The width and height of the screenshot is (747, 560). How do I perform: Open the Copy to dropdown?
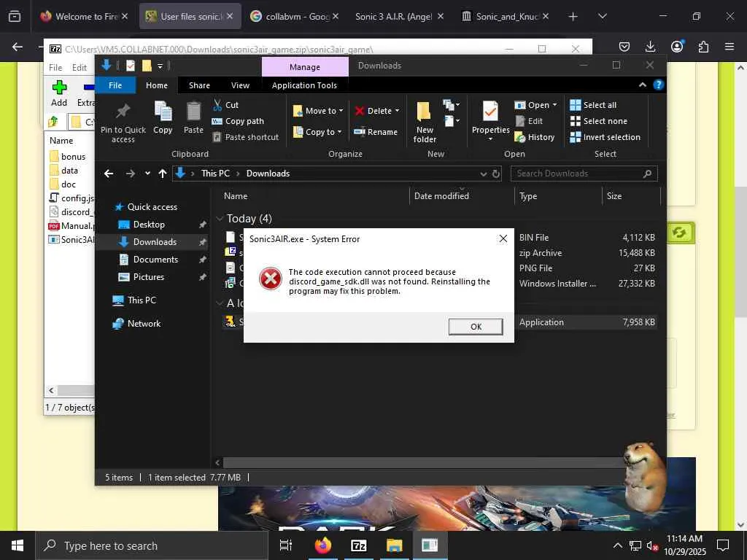[317, 132]
